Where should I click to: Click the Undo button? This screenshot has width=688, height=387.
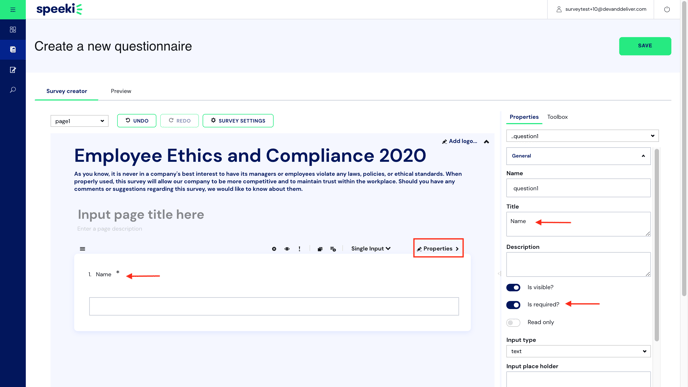137,121
